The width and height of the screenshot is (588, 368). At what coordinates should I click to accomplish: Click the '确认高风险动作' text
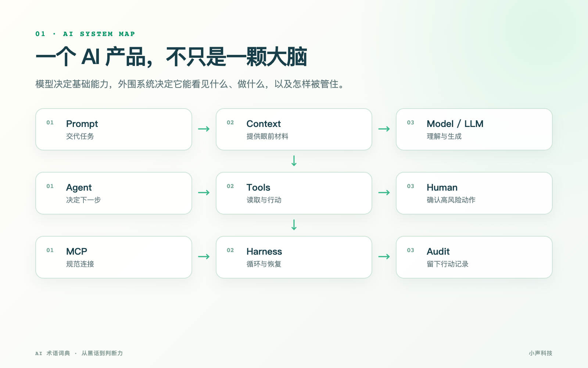point(451,200)
